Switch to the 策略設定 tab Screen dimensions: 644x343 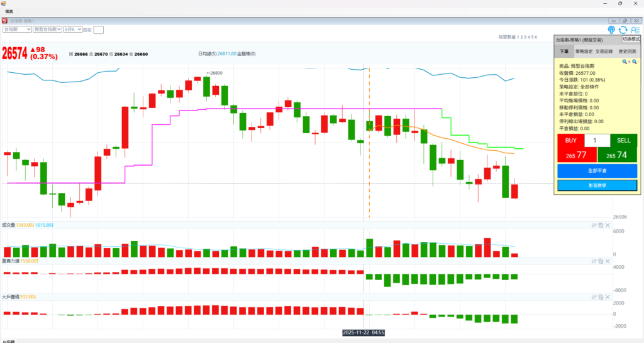pos(584,52)
